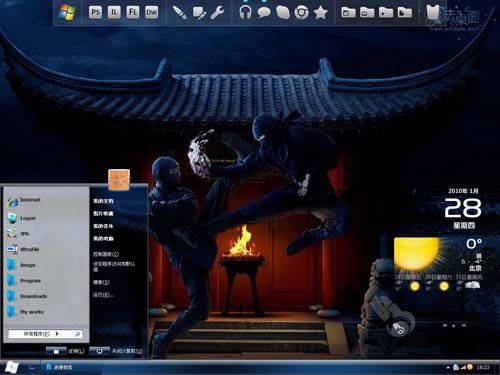The width and height of the screenshot is (500, 375).
Task: Open the speech bubble chat icon in the dock
Action: 264,13
